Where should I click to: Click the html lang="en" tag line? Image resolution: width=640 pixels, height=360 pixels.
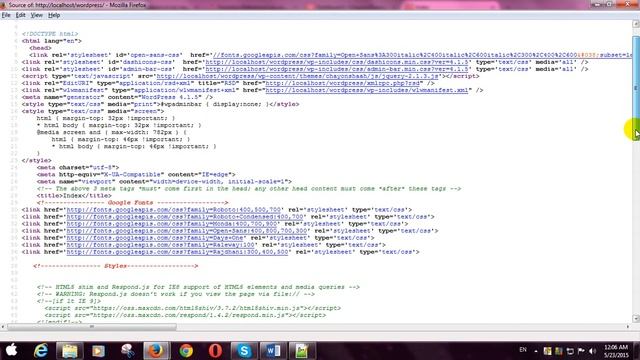[52, 41]
